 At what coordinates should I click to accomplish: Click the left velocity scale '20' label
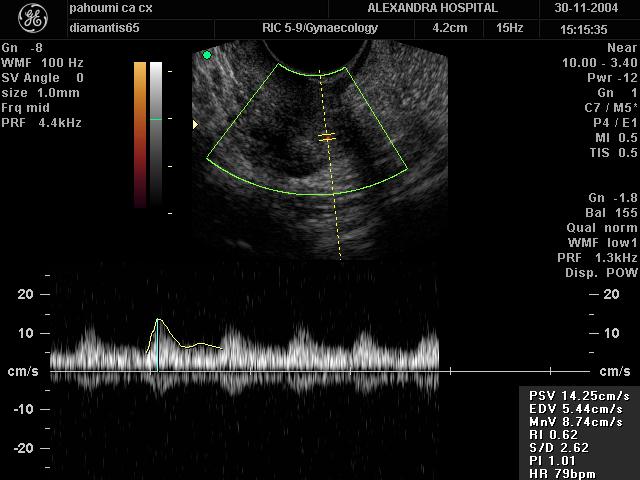coord(25,294)
